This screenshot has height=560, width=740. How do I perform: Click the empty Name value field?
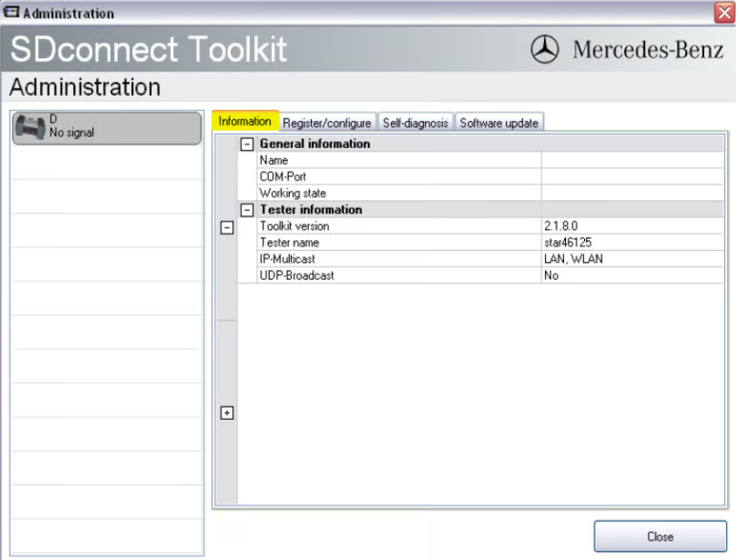(x=632, y=160)
